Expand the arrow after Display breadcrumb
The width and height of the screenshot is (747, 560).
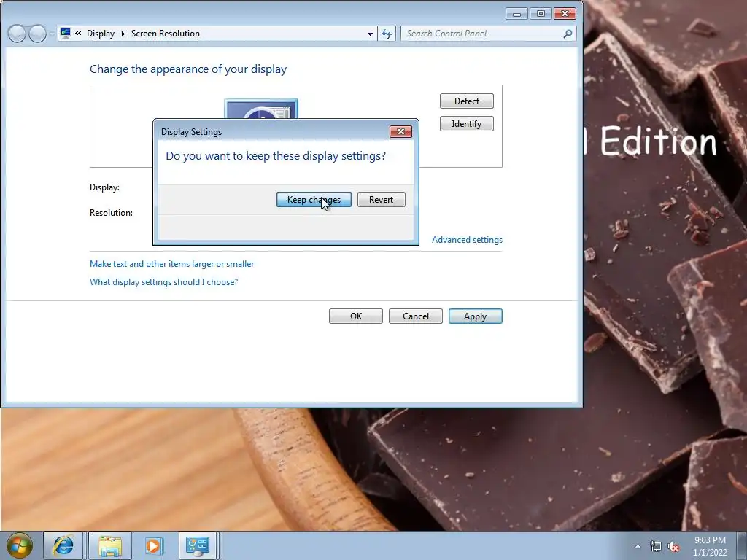point(123,34)
